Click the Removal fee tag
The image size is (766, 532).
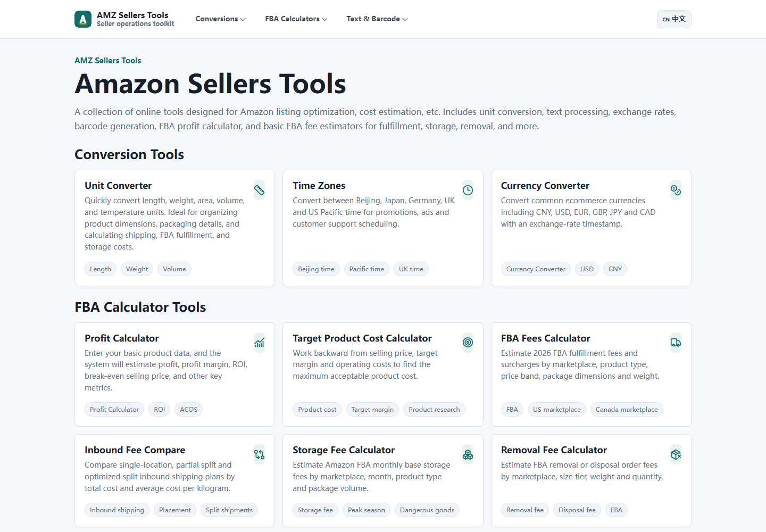click(x=525, y=510)
